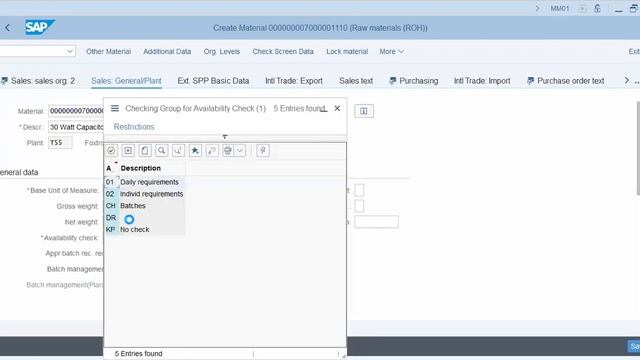
Task: Open Org. Levels
Action: click(x=222, y=51)
